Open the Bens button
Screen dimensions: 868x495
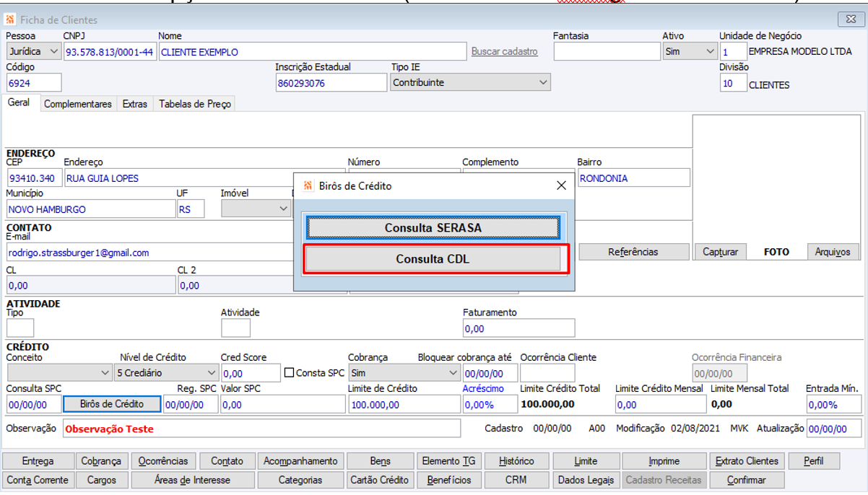(x=381, y=461)
